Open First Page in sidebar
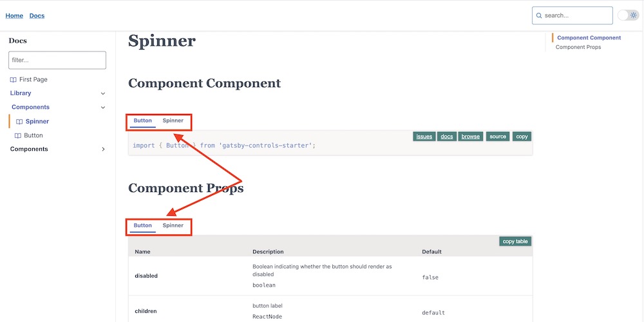Image resolution: width=644 pixels, height=322 pixels. coord(33,80)
